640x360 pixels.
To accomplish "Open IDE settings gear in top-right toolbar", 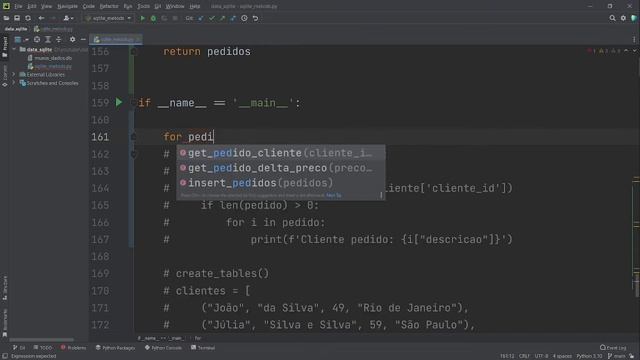I will pyautogui.click(x=623, y=18).
